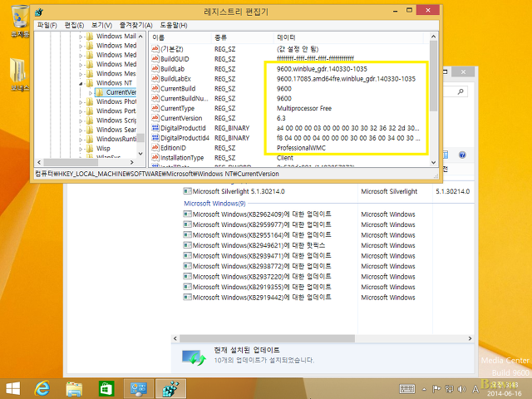The width and height of the screenshot is (532, 399).
Task: Select the DigitalProductId binary value icon
Action: point(155,128)
